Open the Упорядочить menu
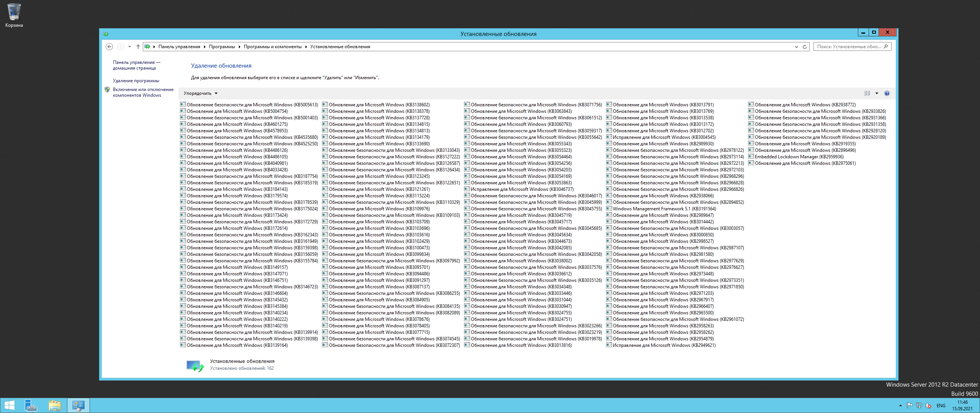Image resolution: width=980 pixels, height=413 pixels. [201, 93]
